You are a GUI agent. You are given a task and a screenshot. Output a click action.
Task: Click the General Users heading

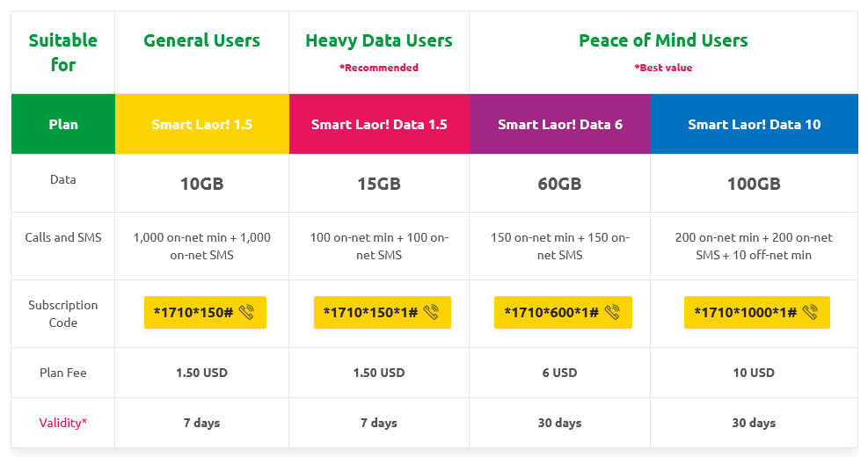[201, 40]
